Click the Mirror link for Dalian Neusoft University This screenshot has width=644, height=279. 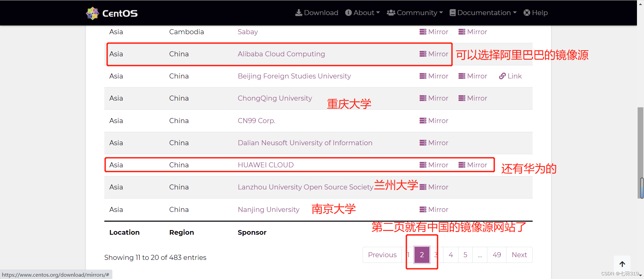coord(434,143)
